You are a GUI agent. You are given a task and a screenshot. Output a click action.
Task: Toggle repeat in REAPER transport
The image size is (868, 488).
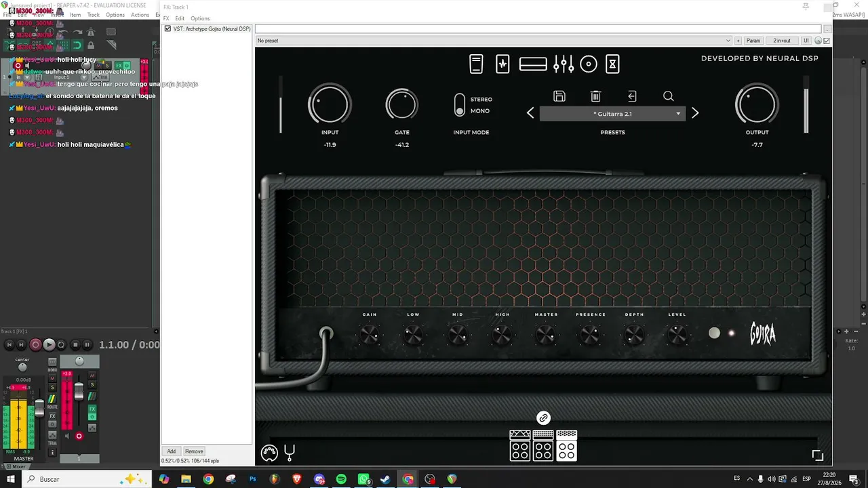coord(61,345)
